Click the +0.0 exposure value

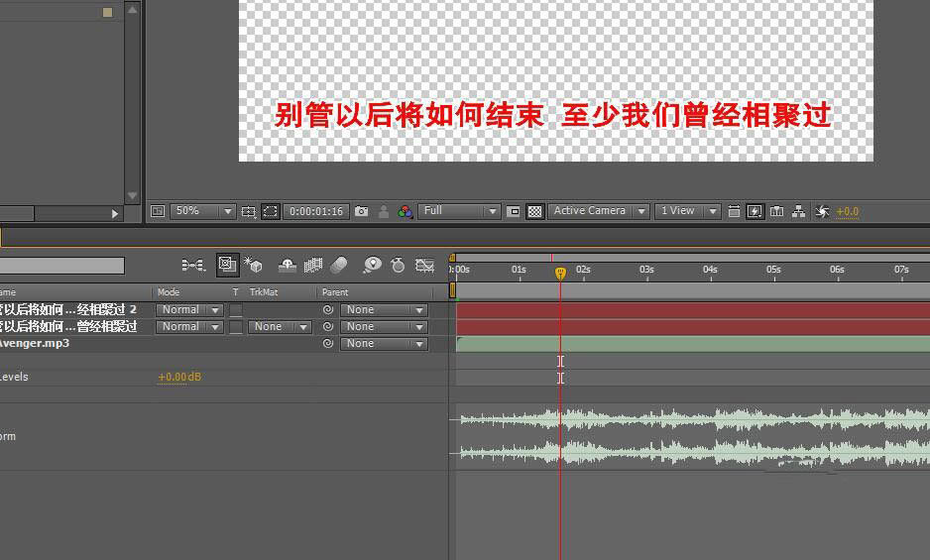pos(848,212)
